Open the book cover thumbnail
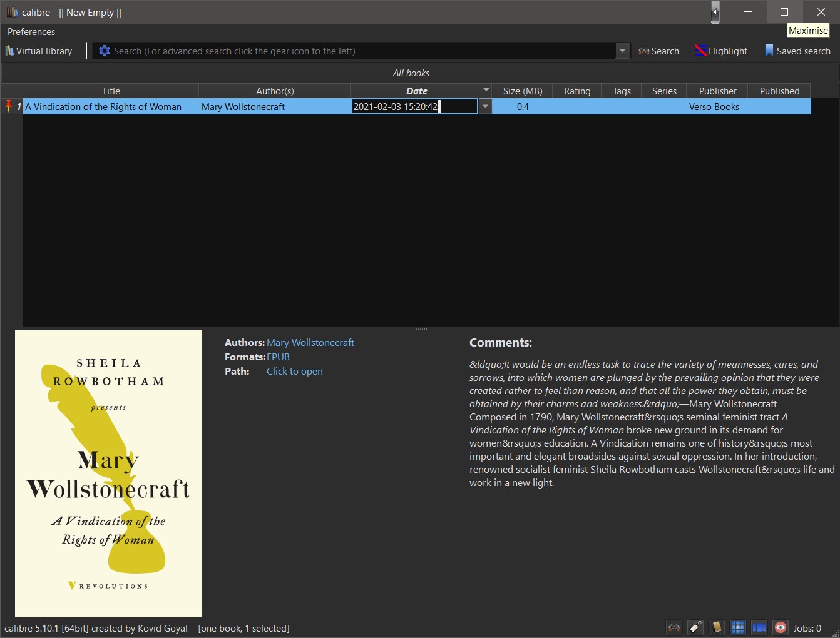This screenshot has width=840, height=638. 108,473
